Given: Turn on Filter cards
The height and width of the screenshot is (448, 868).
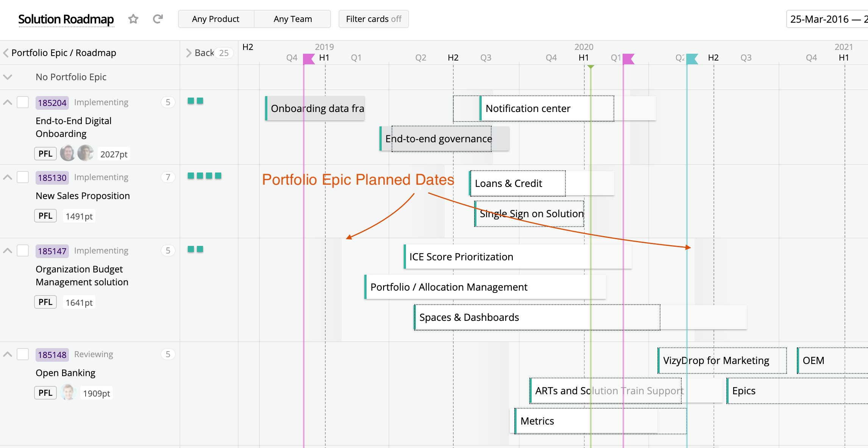Looking at the screenshot, I should pos(373,19).
